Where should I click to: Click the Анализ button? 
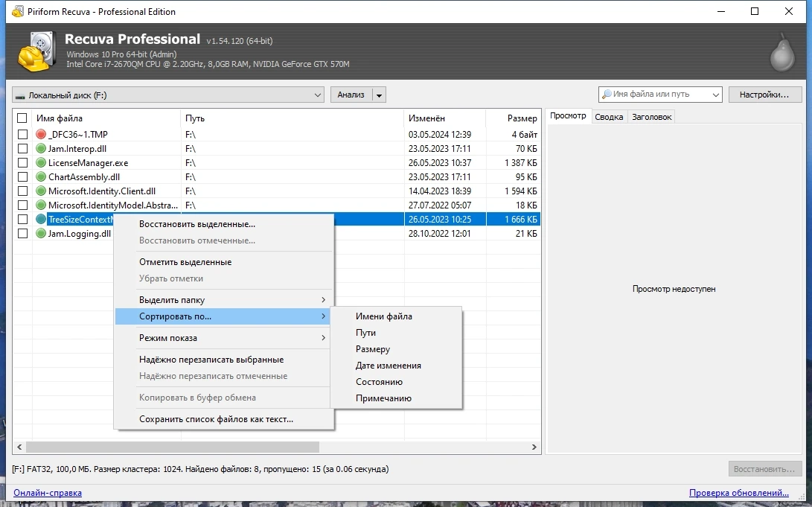(x=351, y=95)
